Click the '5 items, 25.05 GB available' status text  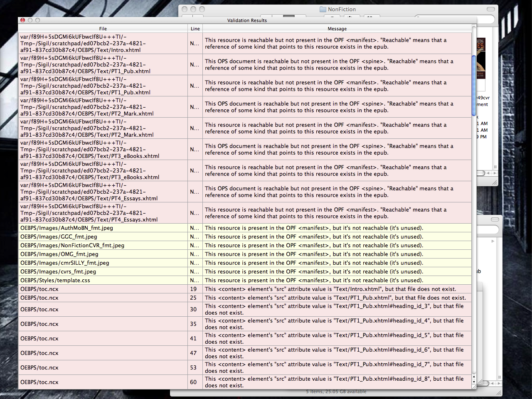[x=336, y=392]
